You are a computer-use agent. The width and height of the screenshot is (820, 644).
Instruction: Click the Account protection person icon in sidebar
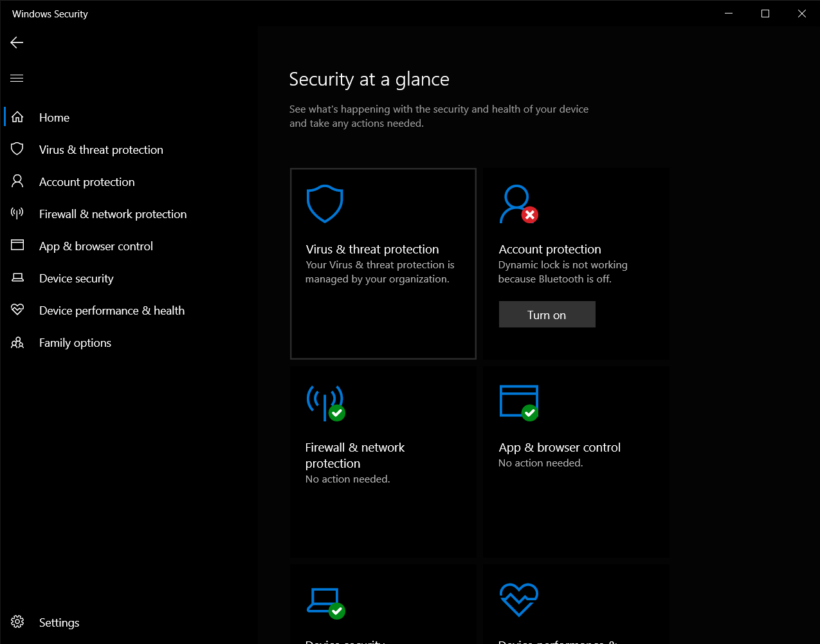pos(17,181)
